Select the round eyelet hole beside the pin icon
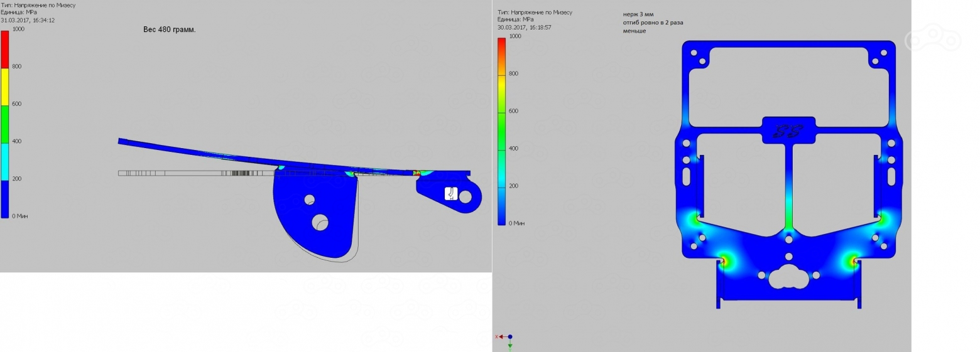This screenshot has width=980, height=352. [465, 197]
